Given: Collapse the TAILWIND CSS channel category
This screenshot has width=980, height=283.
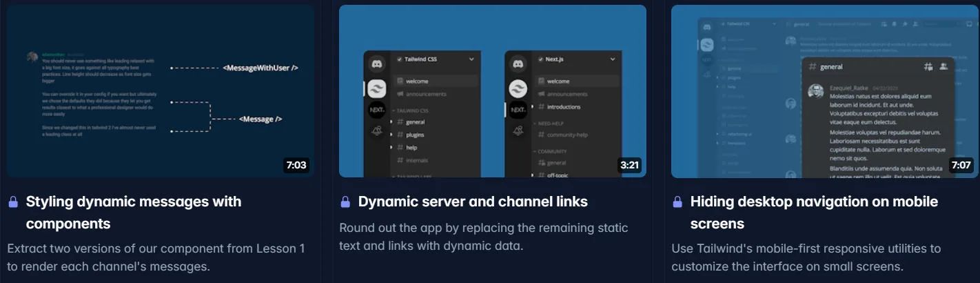Looking at the screenshot, I should pyautogui.click(x=412, y=110).
